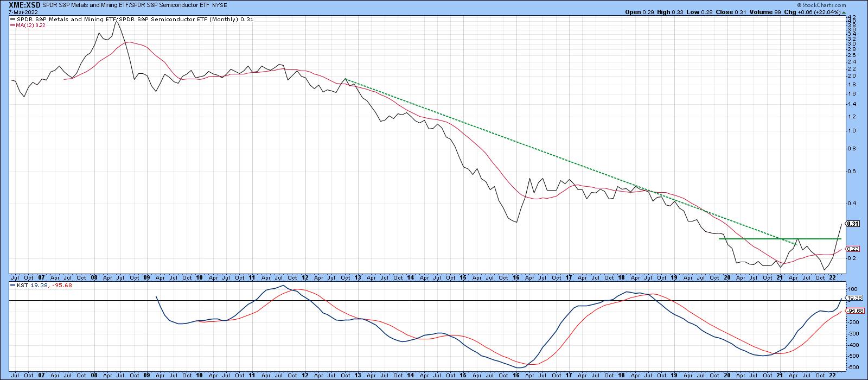The image size is (868, 380).
Task: Click the red MA(12) legend dash
Action: point(12,26)
